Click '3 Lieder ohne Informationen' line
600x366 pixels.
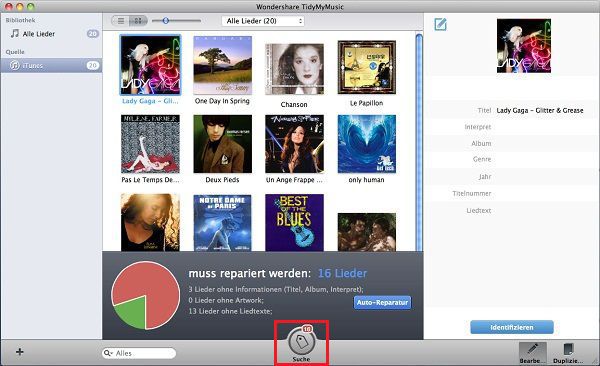pyautogui.click(x=276, y=289)
